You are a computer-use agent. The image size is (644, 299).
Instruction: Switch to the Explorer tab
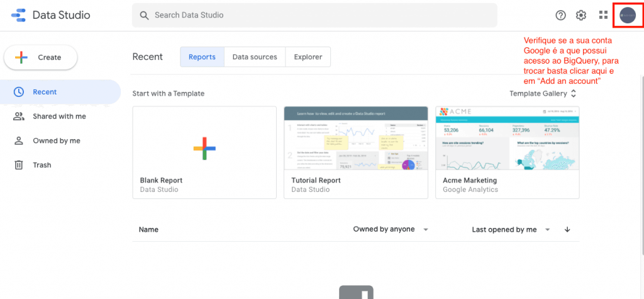[x=308, y=57]
